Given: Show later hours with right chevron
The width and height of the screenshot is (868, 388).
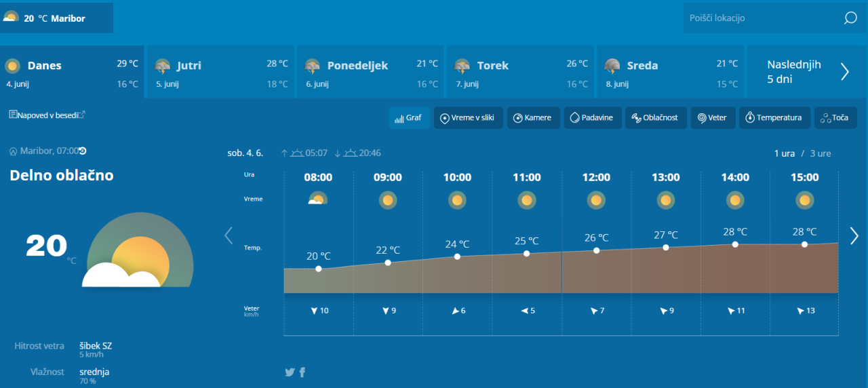Looking at the screenshot, I should (854, 235).
